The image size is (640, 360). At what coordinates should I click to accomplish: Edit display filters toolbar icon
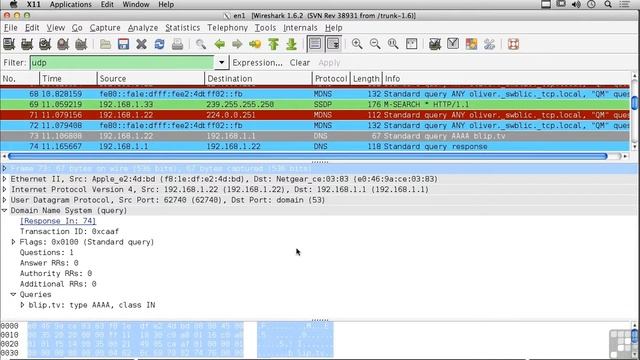tap(453, 44)
